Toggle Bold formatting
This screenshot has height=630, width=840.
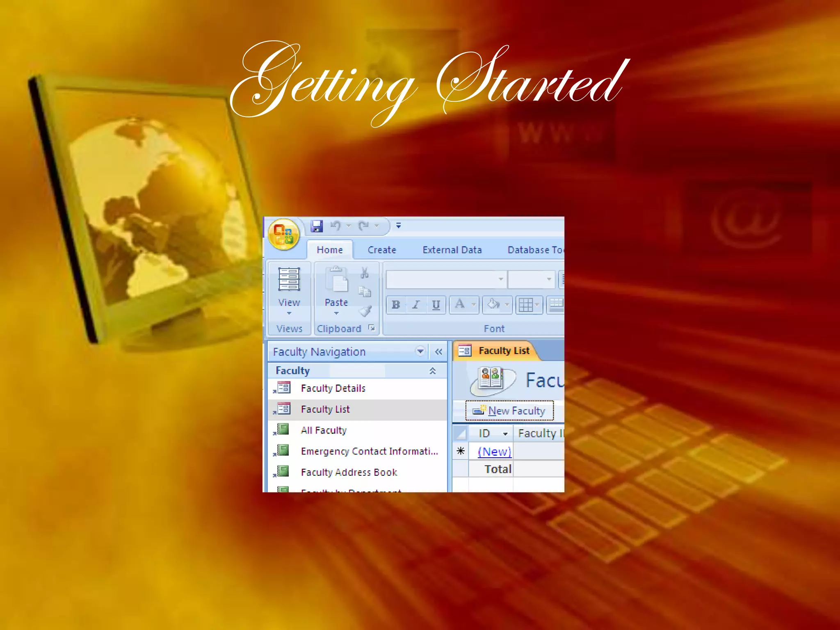pyautogui.click(x=396, y=305)
